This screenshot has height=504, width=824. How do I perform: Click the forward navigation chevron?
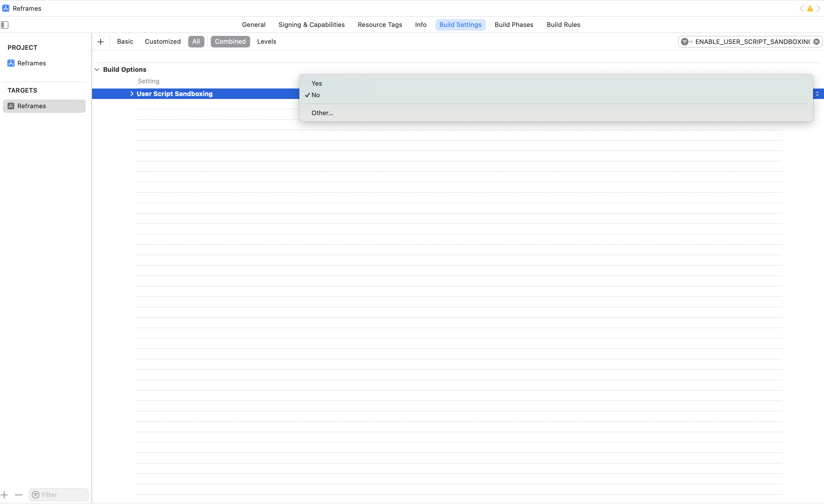[818, 9]
